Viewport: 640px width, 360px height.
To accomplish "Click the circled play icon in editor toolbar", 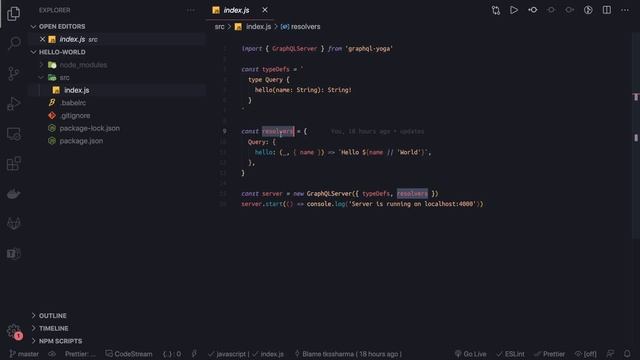I will point(588,10).
